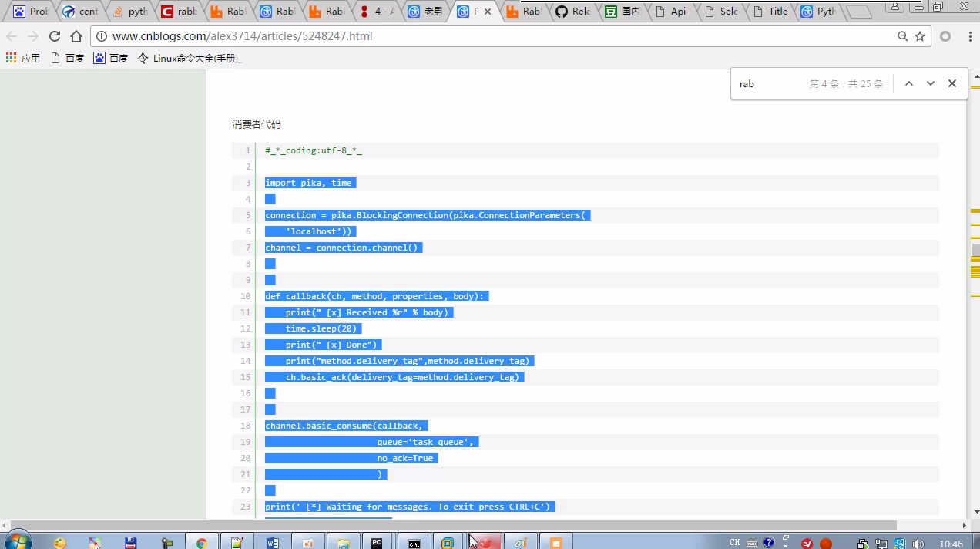980x549 pixels.
Task: Bookmark this page with the star
Action: tap(920, 36)
